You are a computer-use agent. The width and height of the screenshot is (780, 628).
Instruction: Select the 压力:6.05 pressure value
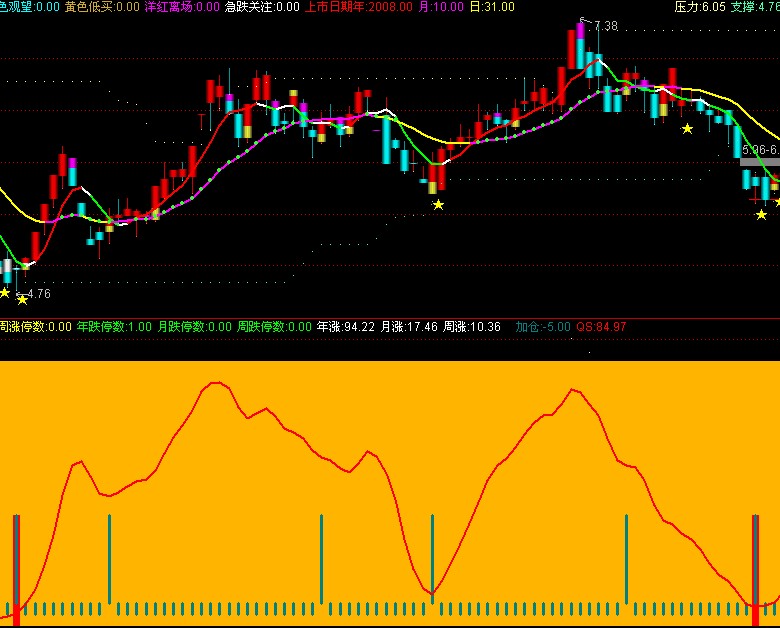[700, 7]
